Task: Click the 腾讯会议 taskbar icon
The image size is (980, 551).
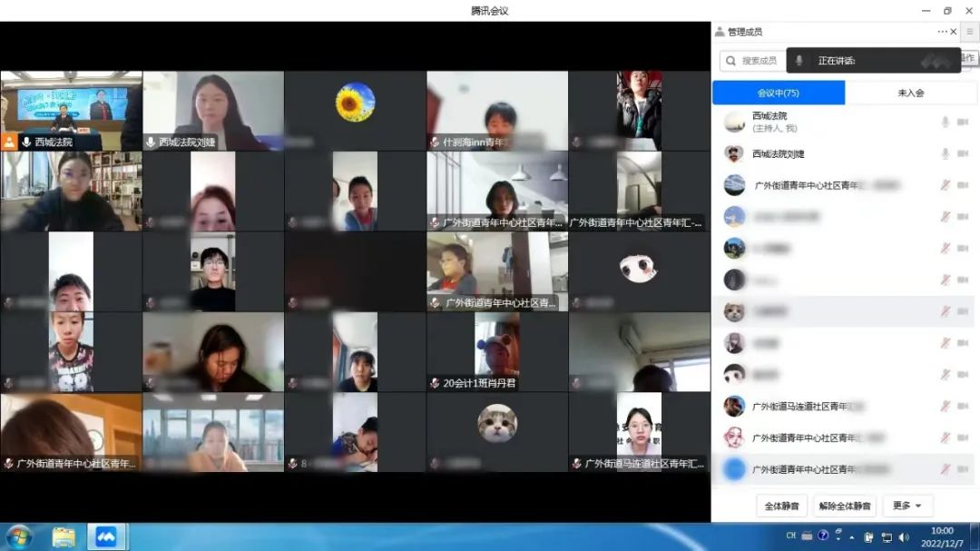Action: click(x=106, y=536)
